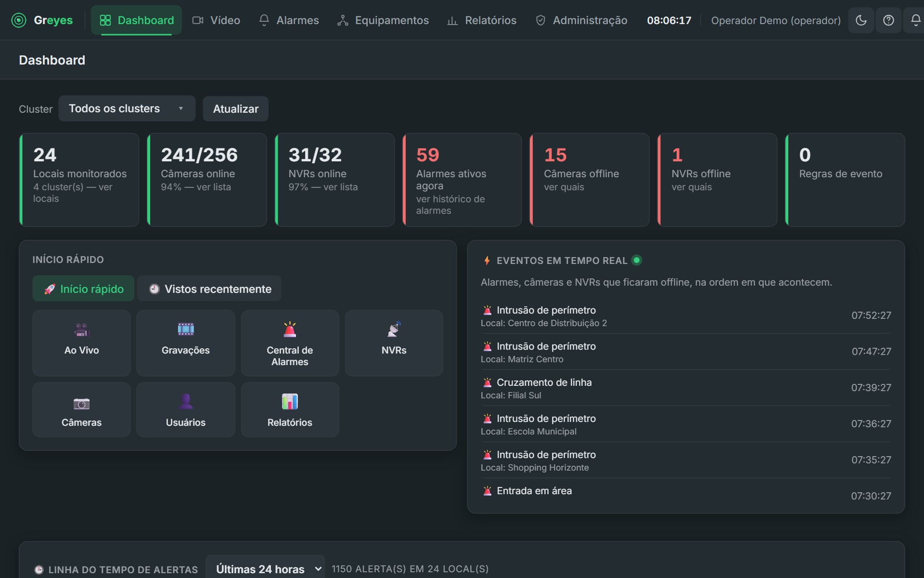
Task: Click siren icon for Centro de Distribuição 2 event
Action: click(487, 310)
